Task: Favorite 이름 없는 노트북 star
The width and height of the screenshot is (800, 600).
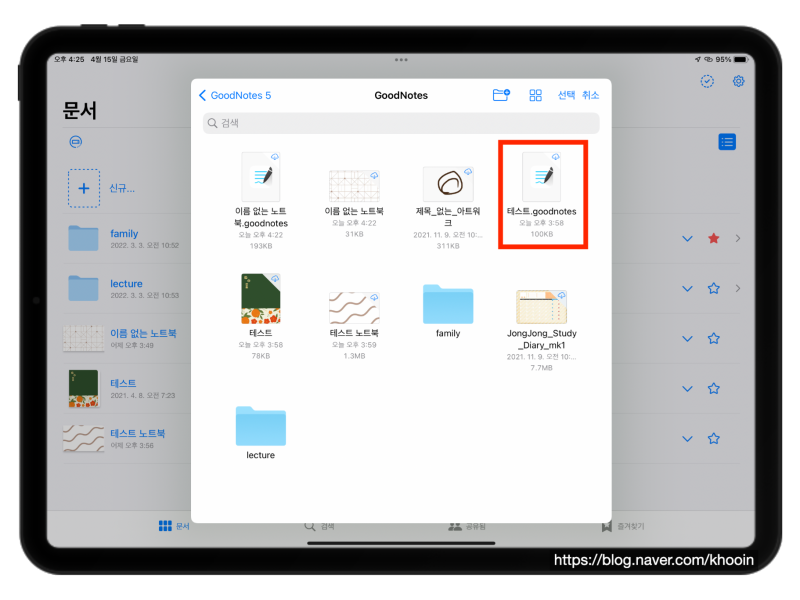Action: [x=714, y=338]
